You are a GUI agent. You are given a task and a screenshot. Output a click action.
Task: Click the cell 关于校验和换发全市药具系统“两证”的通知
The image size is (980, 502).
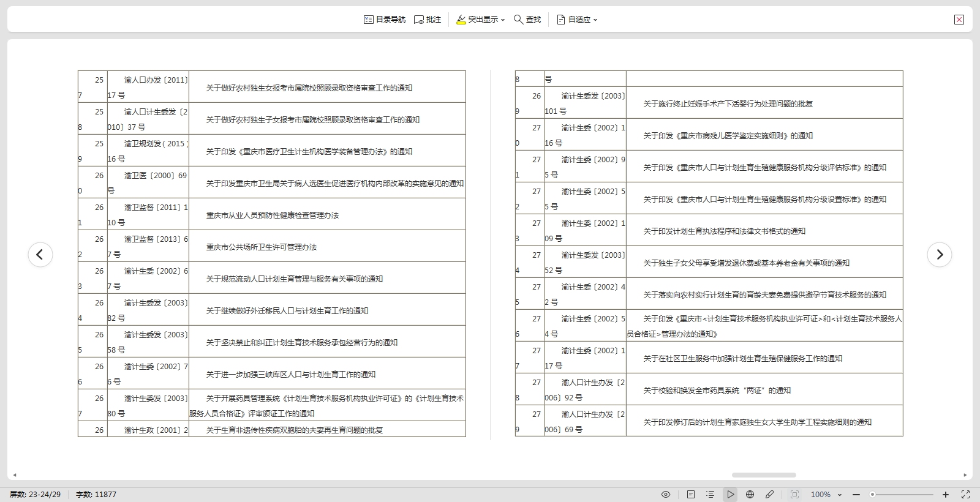point(764,389)
